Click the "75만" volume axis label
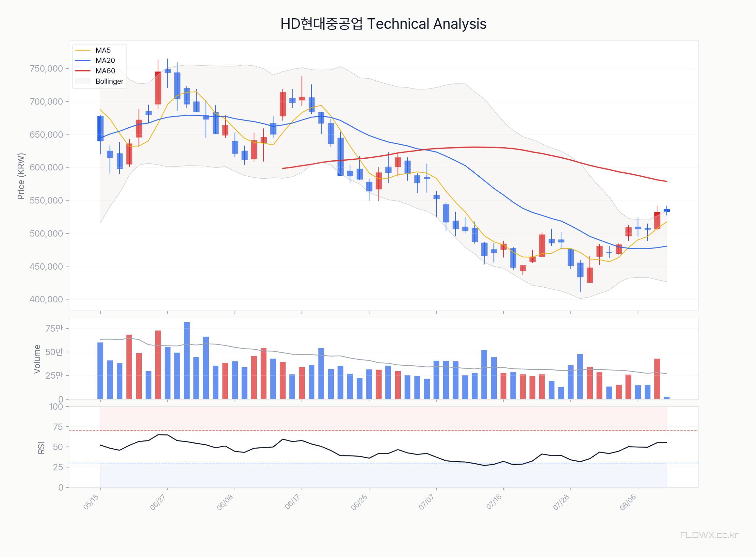Screen dimensions: 756x557 tap(54, 329)
